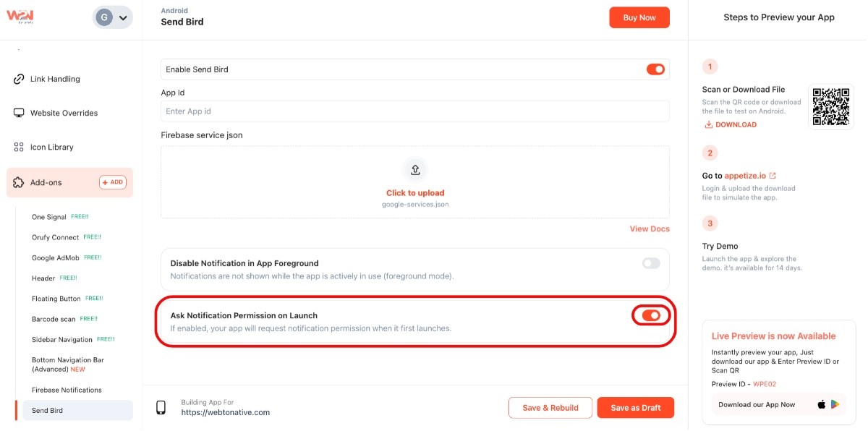This screenshot has height=431, width=868.
Task: Click the Google Play store icon
Action: pyautogui.click(x=835, y=404)
